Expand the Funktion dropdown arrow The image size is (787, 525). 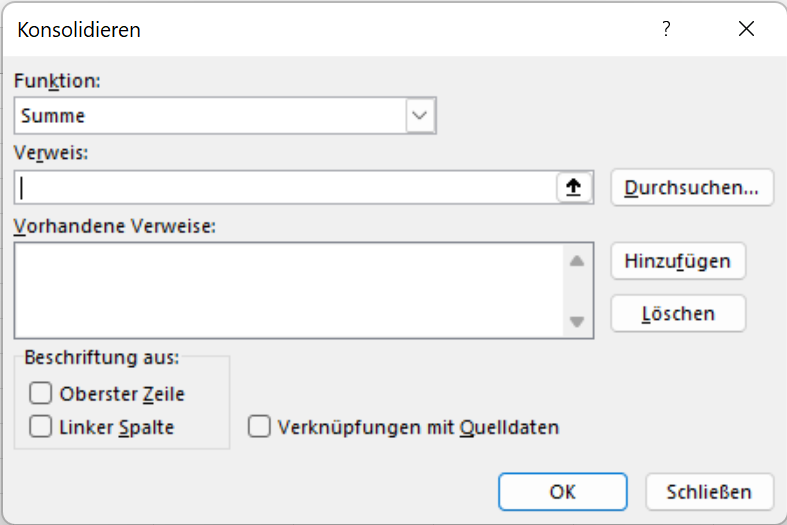click(x=420, y=116)
